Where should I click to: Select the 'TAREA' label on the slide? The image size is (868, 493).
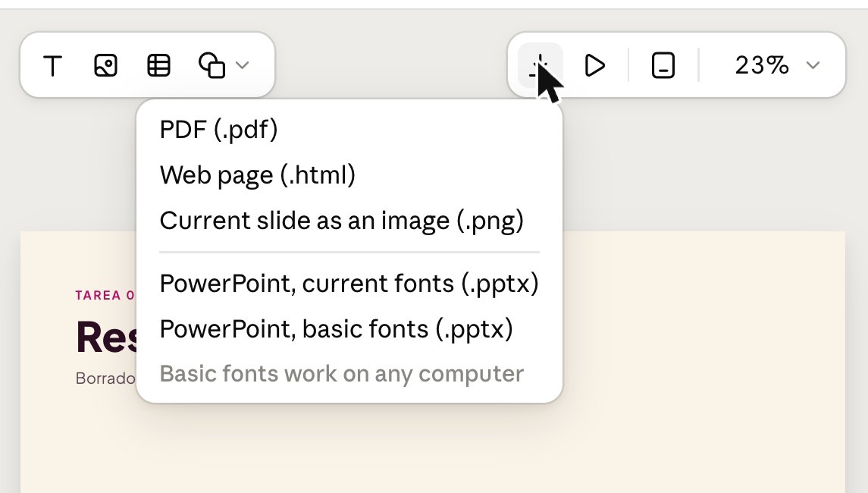(x=98, y=295)
